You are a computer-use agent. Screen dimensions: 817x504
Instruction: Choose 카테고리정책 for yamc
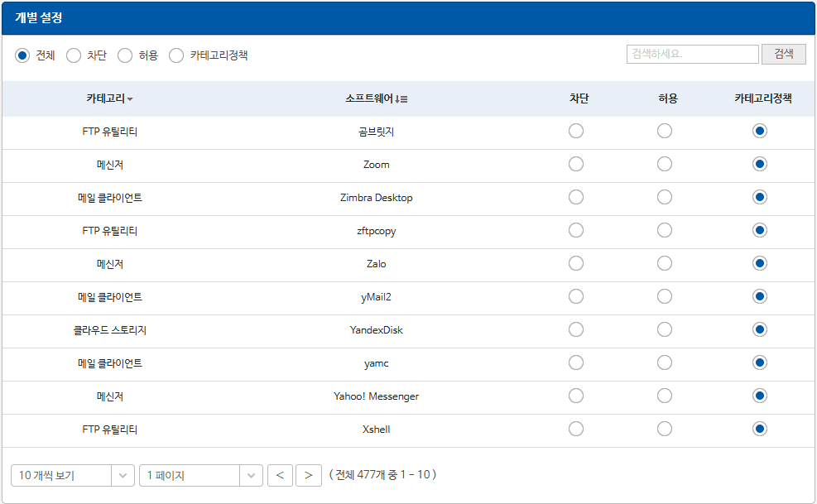coord(760,362)
